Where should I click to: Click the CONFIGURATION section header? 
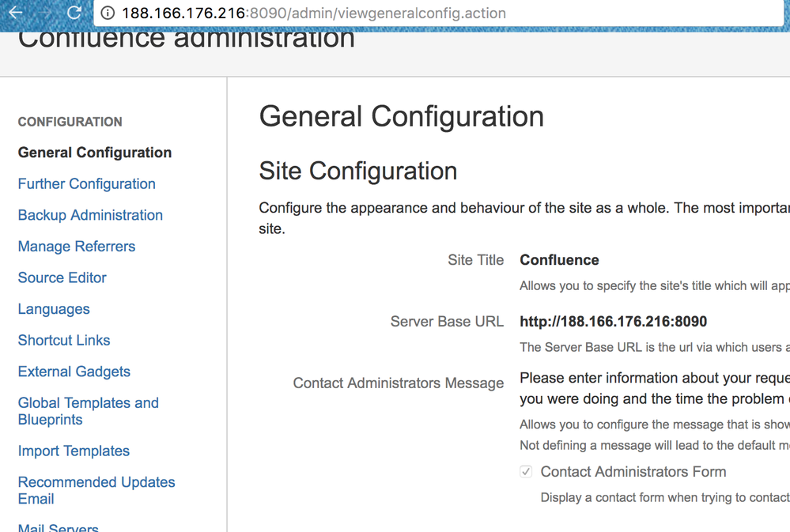click(70, 122)
